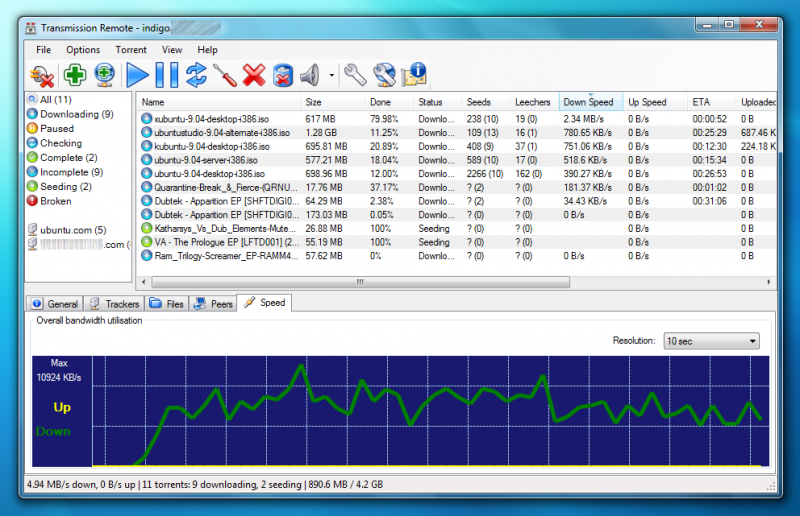Select the Broken filter
This screenshot has height=516, width=800.
49,201
